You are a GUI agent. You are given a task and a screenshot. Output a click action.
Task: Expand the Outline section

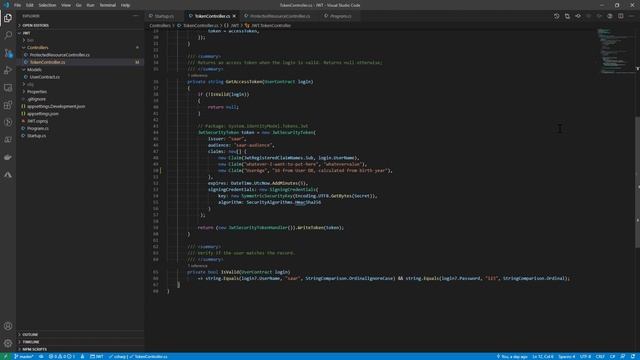tap(80, 335)
